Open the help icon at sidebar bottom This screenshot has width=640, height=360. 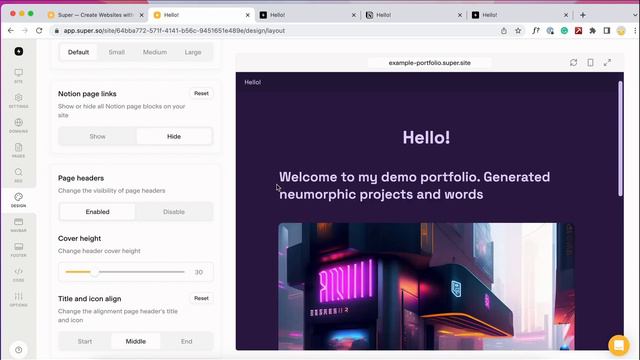pos(19,350)
